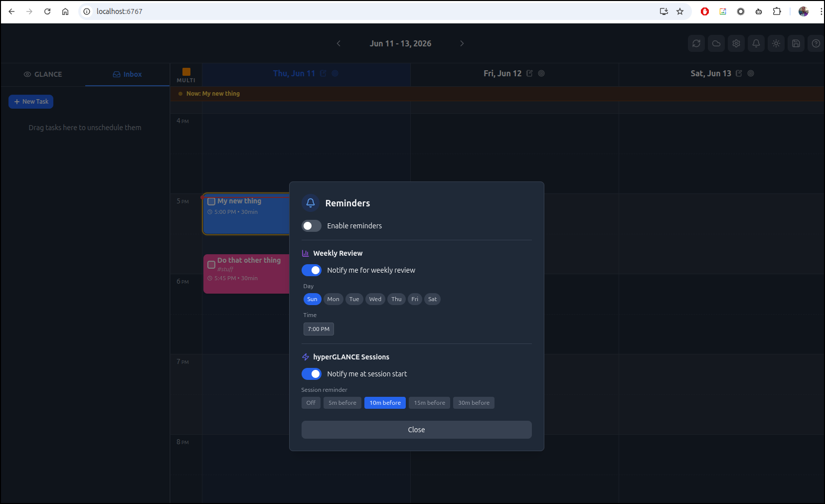
Task: Click the #stuff tag on task
Action: (x=225, y=269)
